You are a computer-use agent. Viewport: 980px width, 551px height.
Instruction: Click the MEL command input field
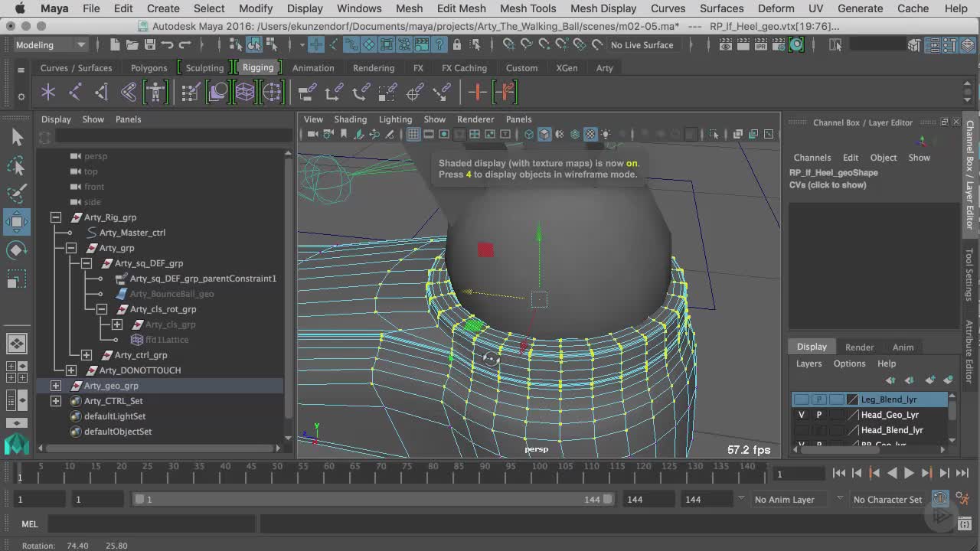coord(152,524)
